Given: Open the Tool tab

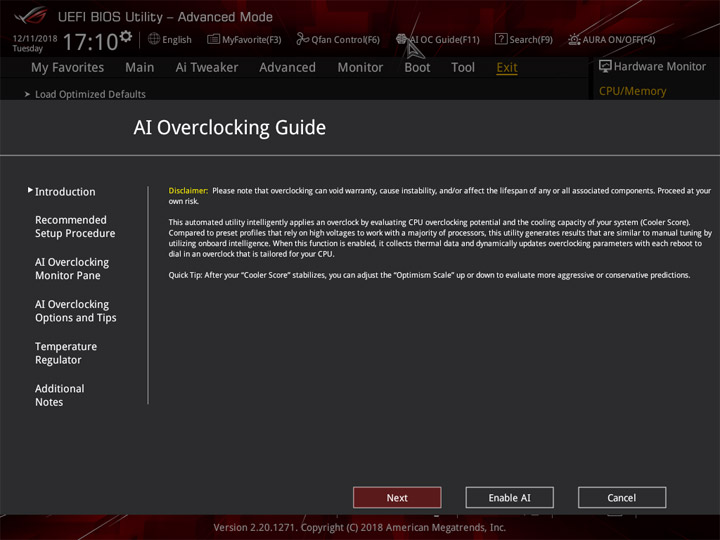Looking at the screenshot, I should pyautogui.click(x=463, y=68).
